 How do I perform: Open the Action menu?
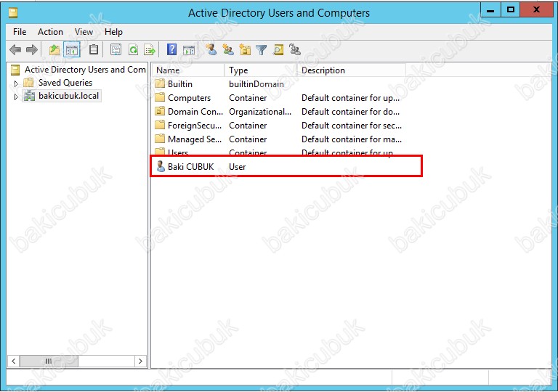click(x=50, y=32)
